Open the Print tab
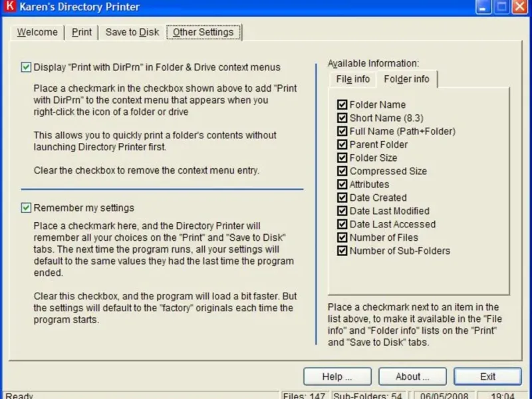This screenshot has width=532, height=399. (x=81, y=32)
